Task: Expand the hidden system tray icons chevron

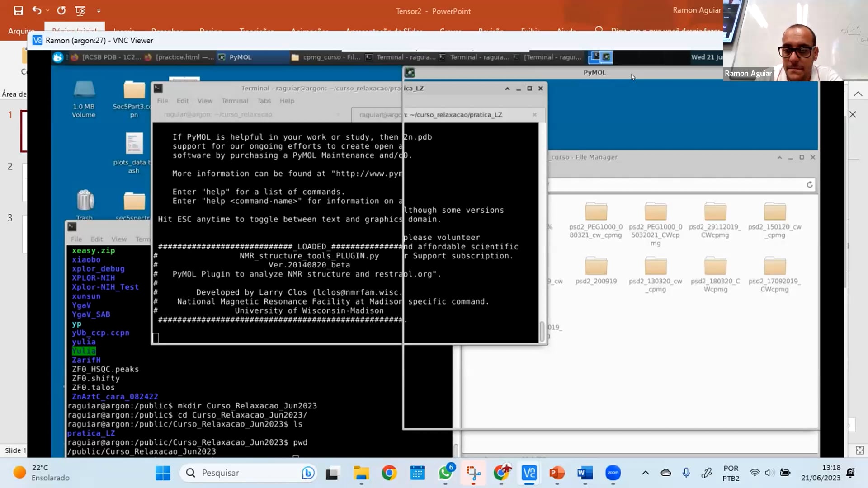Action: (x=645, y=473)
